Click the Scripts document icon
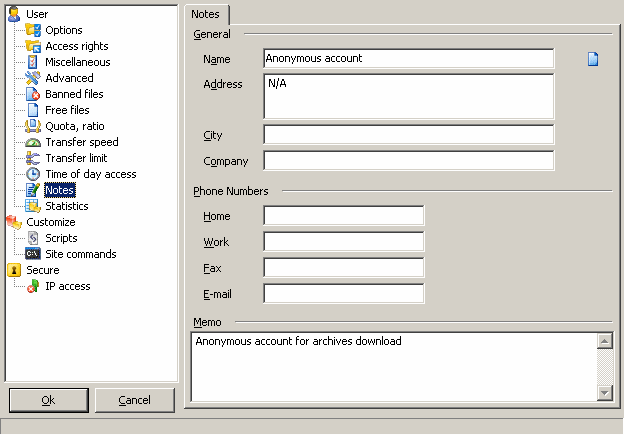 [33, 238]
